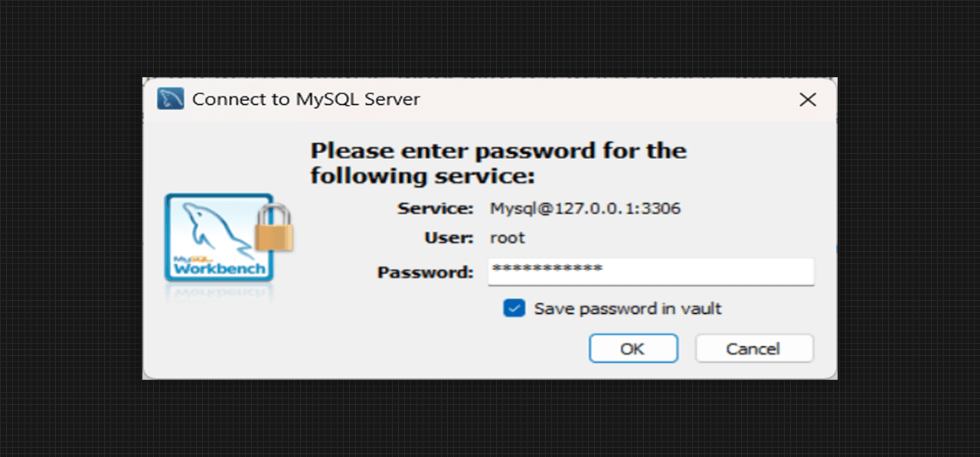Click the 'Connect to MySQL Server' title text
This screenshot has height=457, width=980.
coord(305,100)
